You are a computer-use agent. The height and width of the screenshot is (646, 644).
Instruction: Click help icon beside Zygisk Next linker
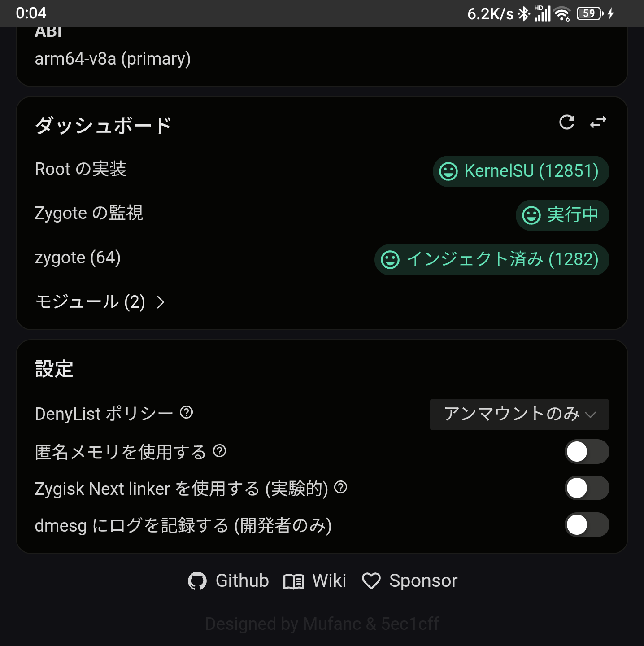[341, 487]
